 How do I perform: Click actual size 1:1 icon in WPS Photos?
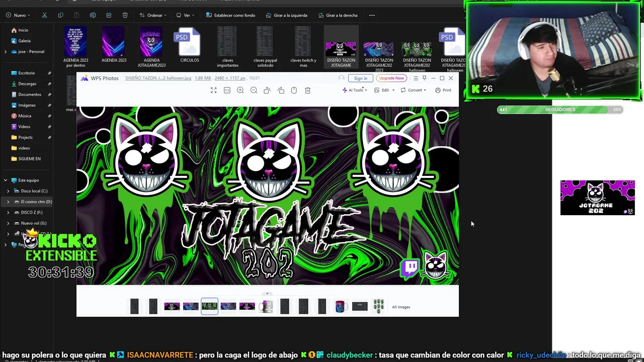(x=227, y=90)
